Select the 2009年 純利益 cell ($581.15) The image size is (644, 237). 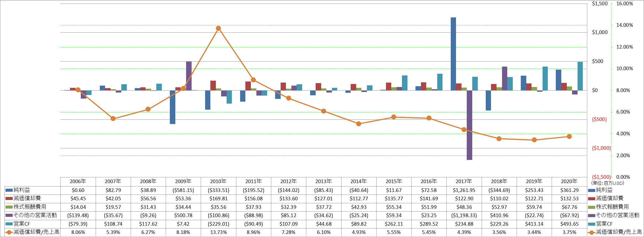point(183,190)
